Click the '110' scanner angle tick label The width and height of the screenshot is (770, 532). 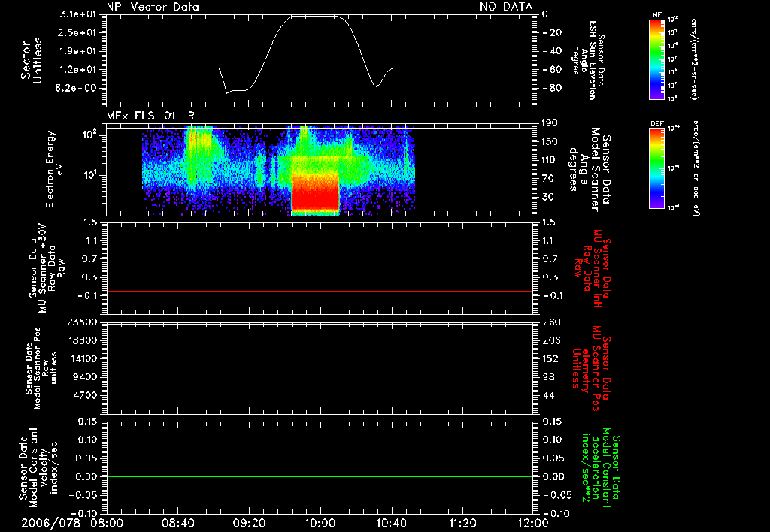(x=550, y=160)
